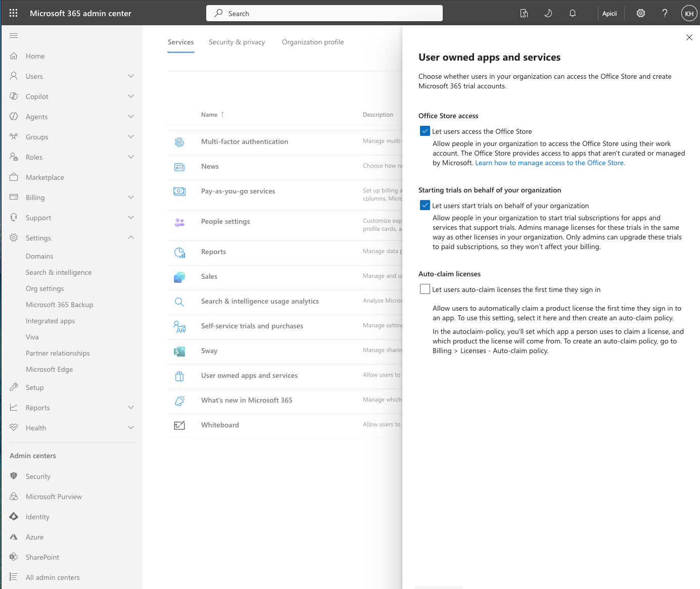The image size is (700, 589).
Task: Toggle dark mode moon icon
Action: pos(548,13)
